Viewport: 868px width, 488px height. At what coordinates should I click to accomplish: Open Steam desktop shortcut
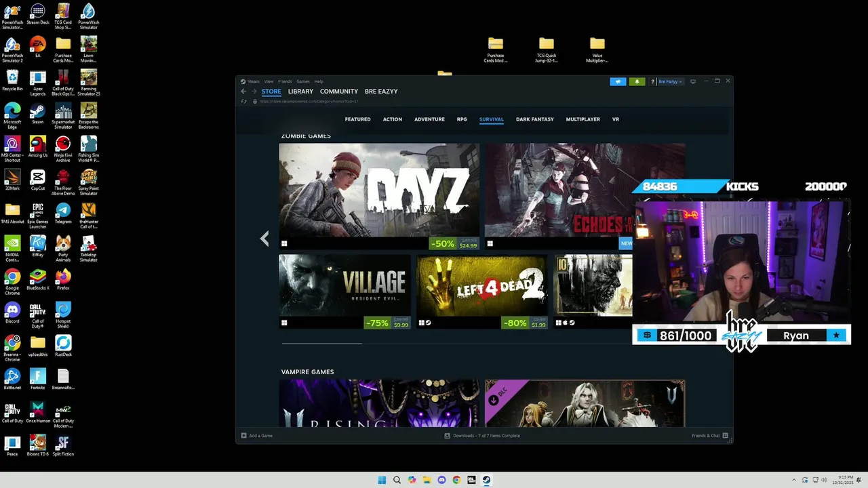38,114
